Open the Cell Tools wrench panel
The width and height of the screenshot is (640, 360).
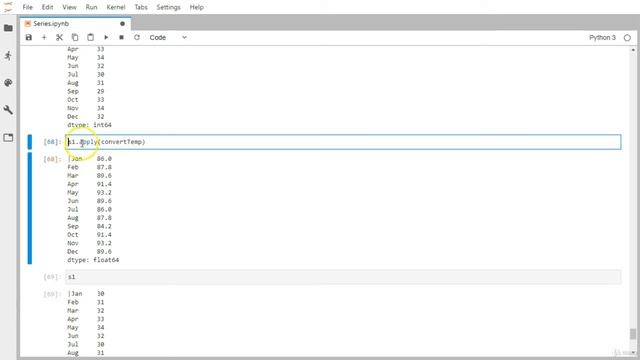(x=8, y=110)
